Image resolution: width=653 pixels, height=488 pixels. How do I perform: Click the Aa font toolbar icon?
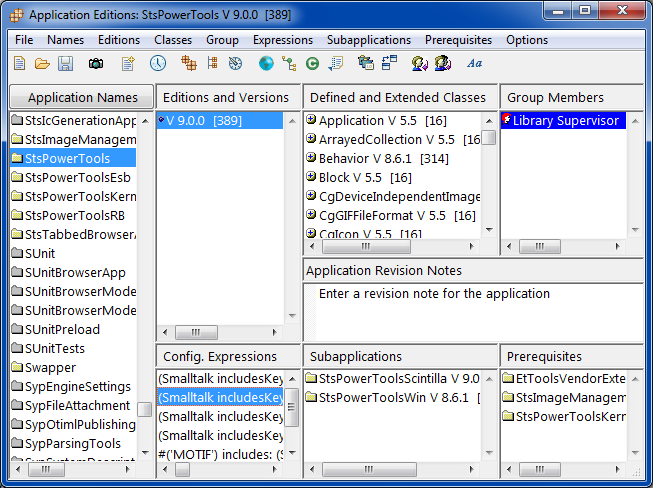(475, 64)
